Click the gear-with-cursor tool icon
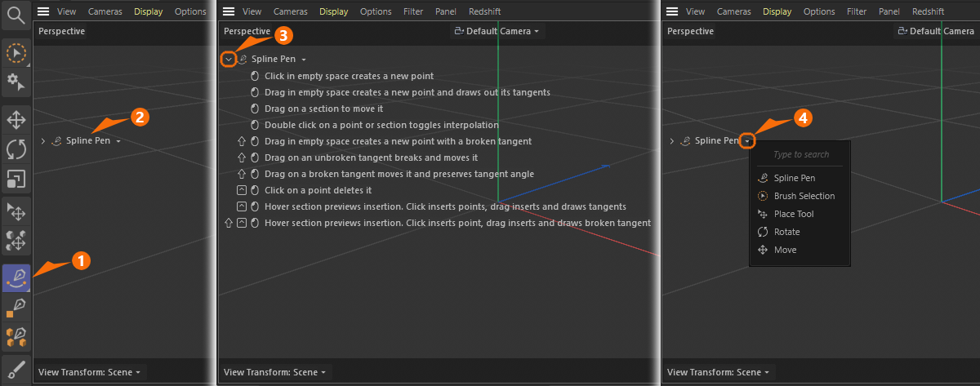 (x=16, y=82)
